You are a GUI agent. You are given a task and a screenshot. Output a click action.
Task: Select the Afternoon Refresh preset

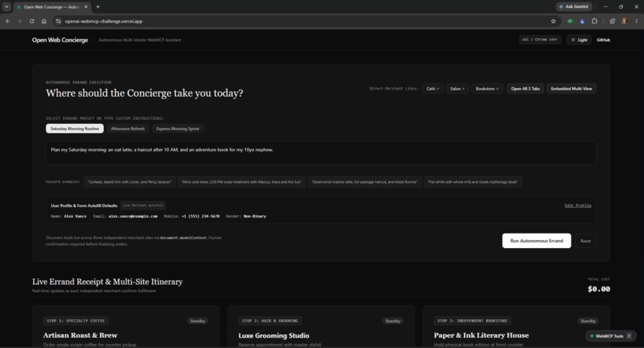point(128,129)
